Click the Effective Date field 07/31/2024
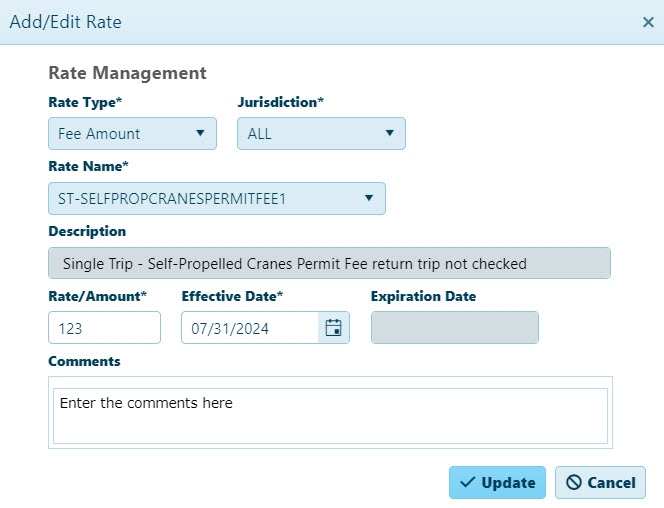The image size is (664, 508). (x=250, y=328)
